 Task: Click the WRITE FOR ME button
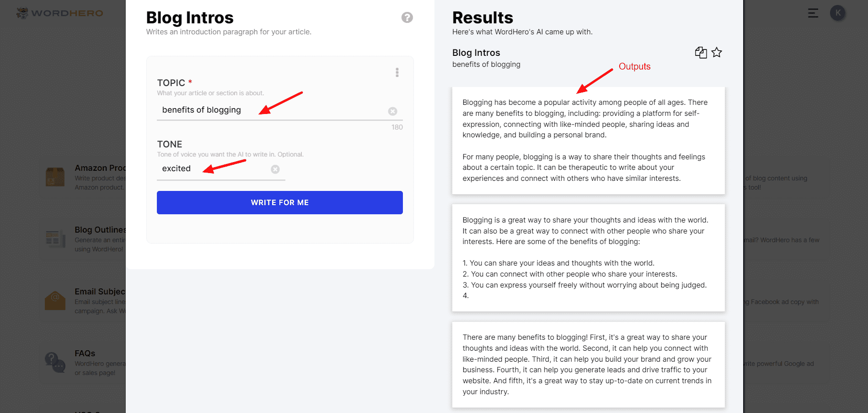pyautogui.click(x=279, y=202)
